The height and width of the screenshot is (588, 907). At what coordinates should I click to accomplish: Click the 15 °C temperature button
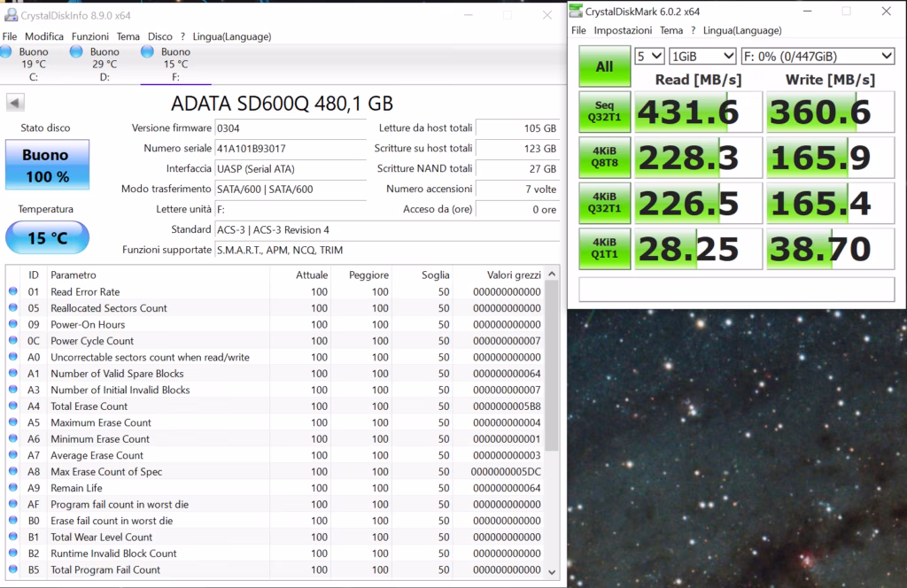coord(48,237)
